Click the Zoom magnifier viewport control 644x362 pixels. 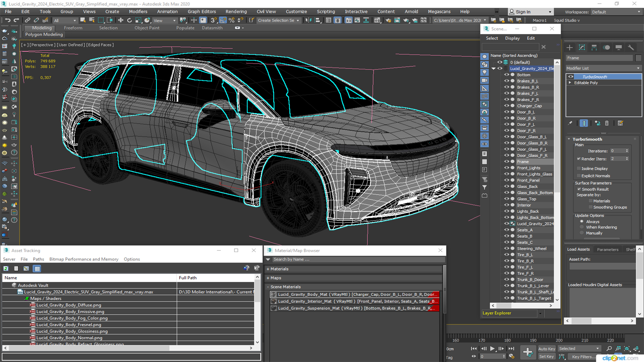609,349
